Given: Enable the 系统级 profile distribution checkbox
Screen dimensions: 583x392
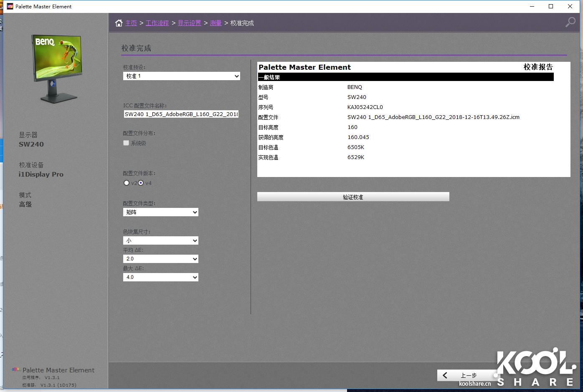Looking at the screenshot, I should (126, 143).
